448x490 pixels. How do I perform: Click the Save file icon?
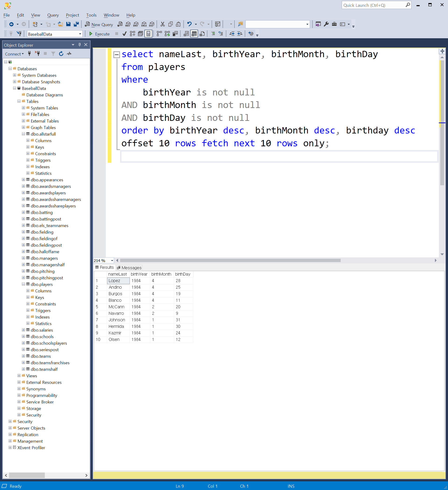point(68,24)
